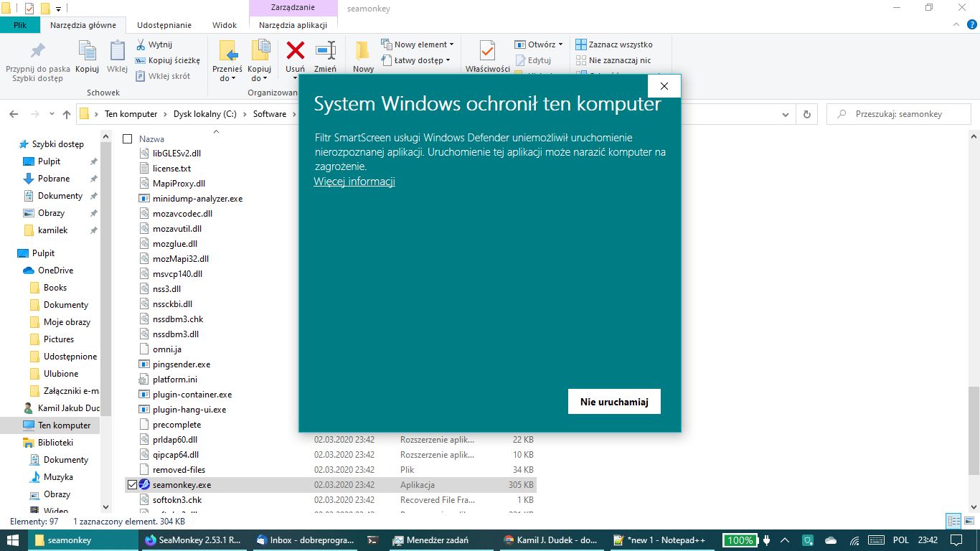The height and width of the screenshot is (551, 980).
Task: Open Windows Start menu
Action: click(x=14, y=540)
